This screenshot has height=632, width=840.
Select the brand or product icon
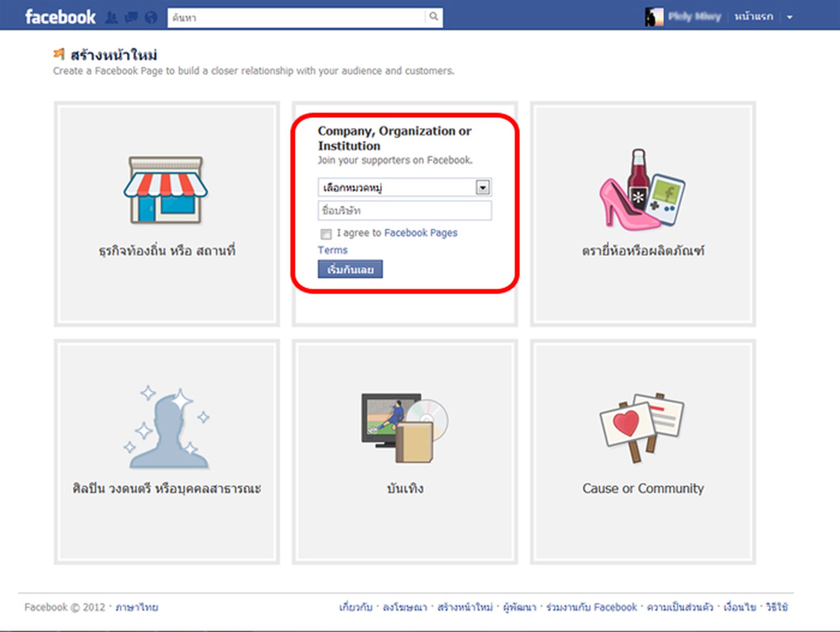[x=642, y=190]
